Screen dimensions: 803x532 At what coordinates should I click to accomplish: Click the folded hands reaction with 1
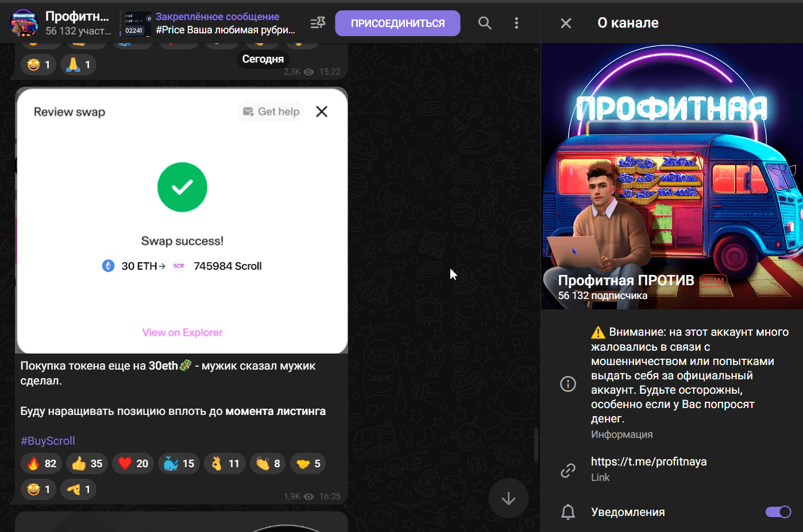coord(79,64)
